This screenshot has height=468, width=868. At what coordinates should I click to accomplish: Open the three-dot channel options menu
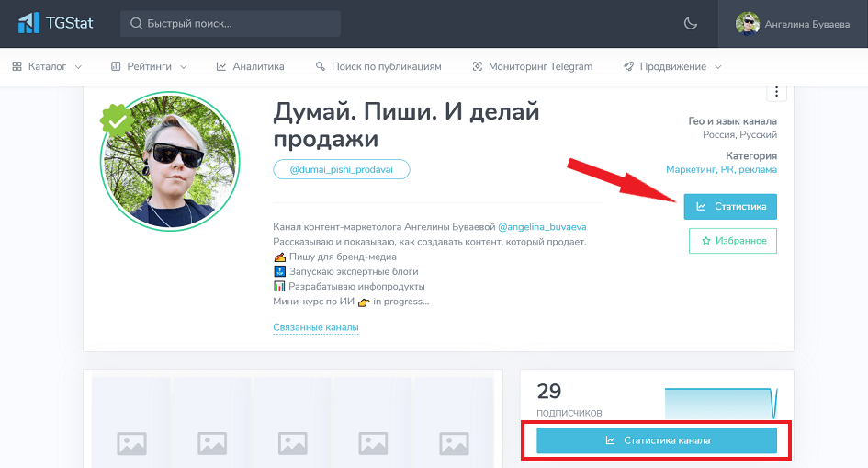(777, 91)
